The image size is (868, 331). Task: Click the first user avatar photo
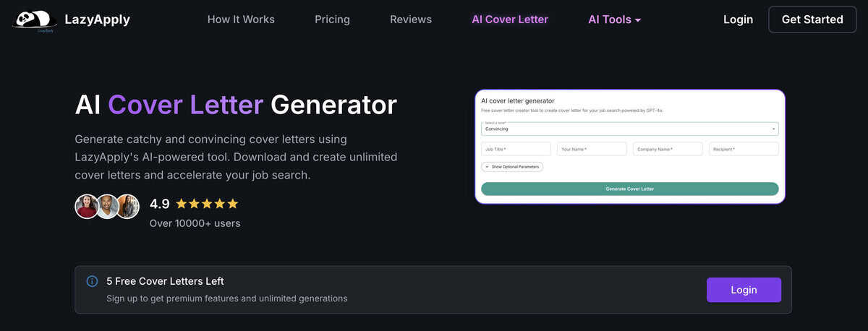pyautogui.click(x=87, y=207)
